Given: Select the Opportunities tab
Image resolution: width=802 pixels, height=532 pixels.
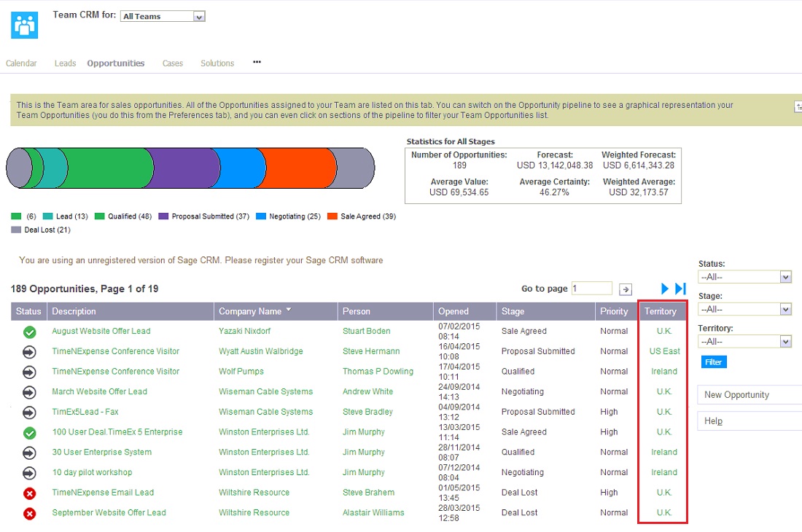Looking at the screenshot, I should point(116,63).
